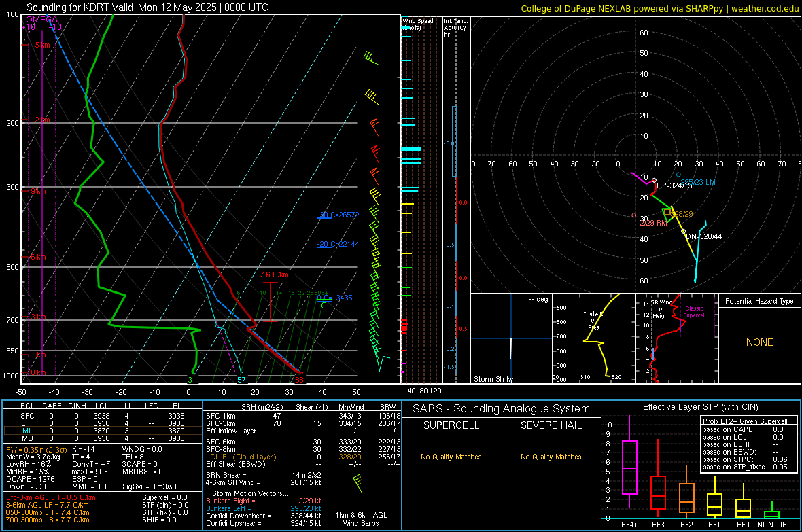Click the NONE hazard type value

759,342
